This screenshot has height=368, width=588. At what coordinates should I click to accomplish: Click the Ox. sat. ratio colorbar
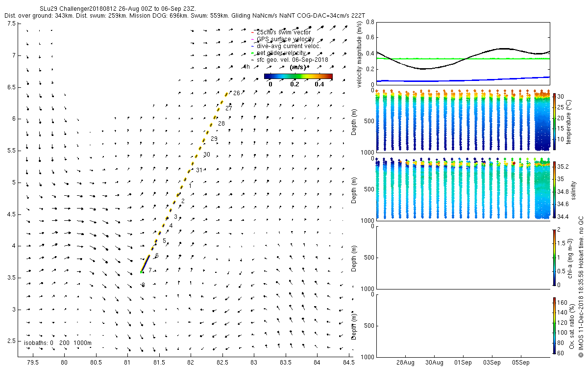(554, 325)
